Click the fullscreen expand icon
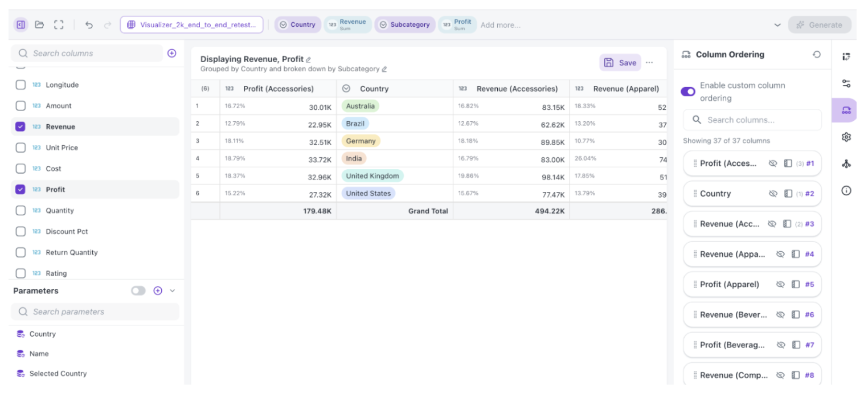Viewport: 868px width, 401px height. [x=59, y=24]
